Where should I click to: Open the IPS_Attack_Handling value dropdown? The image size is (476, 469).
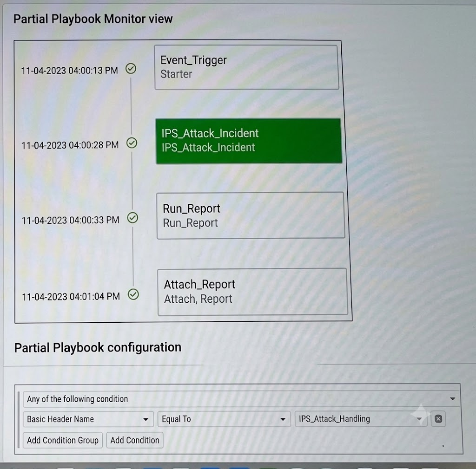pyautogui.click(x=361, y=419)
